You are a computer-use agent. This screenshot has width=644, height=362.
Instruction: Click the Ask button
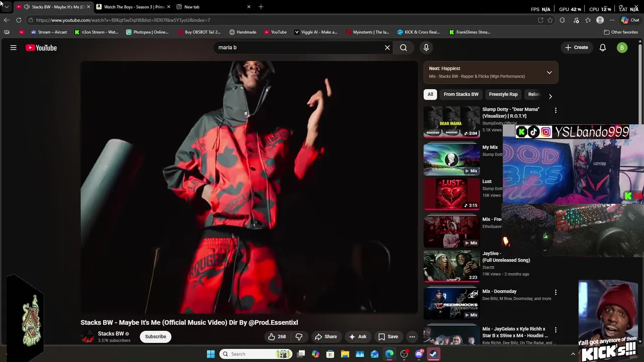pyautogui.click(x=358, y=337)
